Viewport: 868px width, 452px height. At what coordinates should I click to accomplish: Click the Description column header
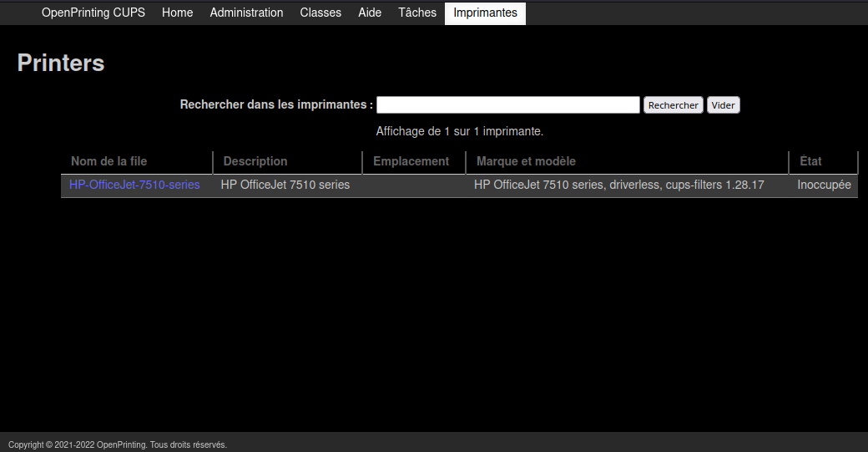point(255,161)
